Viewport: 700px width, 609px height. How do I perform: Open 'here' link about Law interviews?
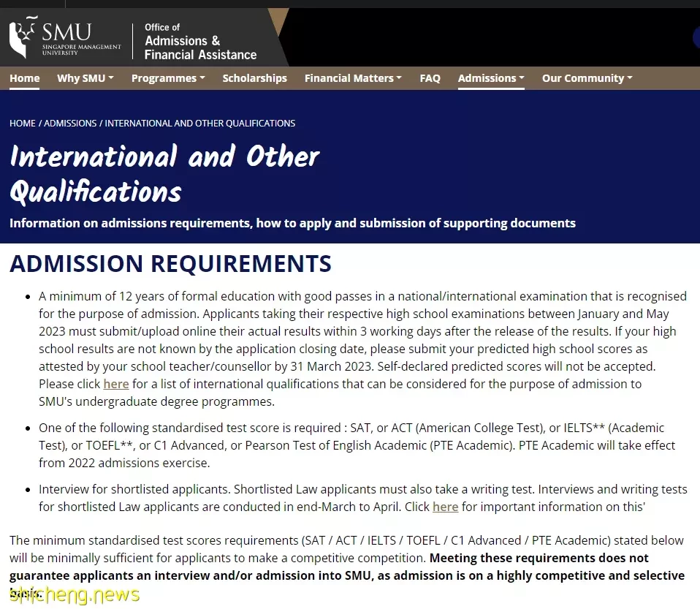pyautogui.click(x=445, y=507)
